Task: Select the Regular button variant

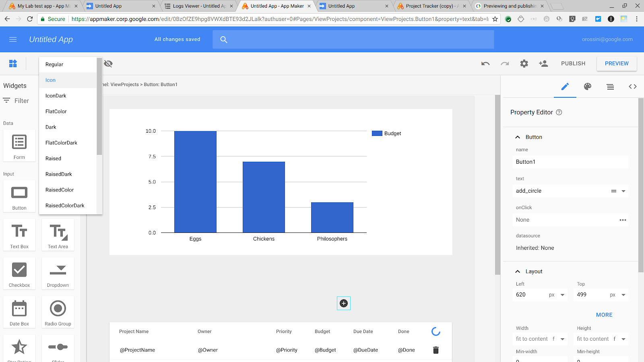Action: point(54,64)
